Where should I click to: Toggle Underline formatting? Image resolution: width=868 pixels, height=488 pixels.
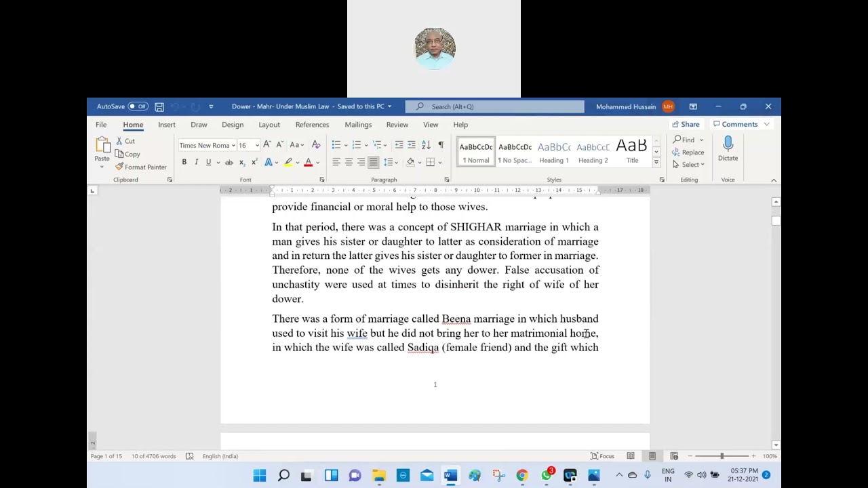coord(208,162)
